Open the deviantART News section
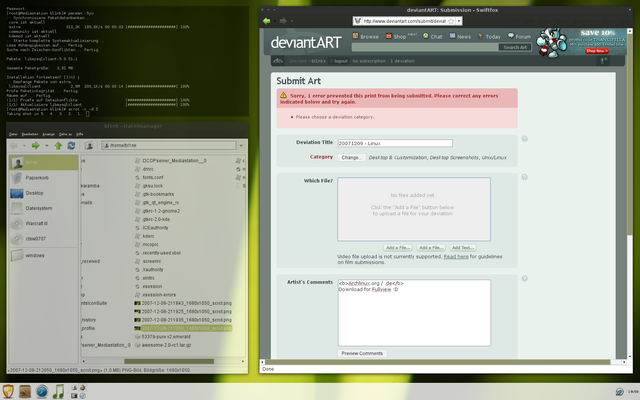 click(460, 36)
